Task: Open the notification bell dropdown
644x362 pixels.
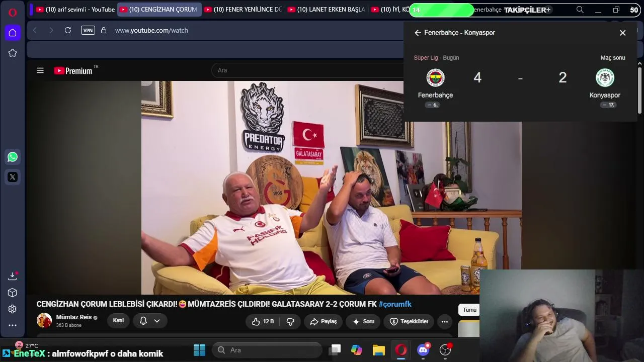Action: [x=150, y=321]
